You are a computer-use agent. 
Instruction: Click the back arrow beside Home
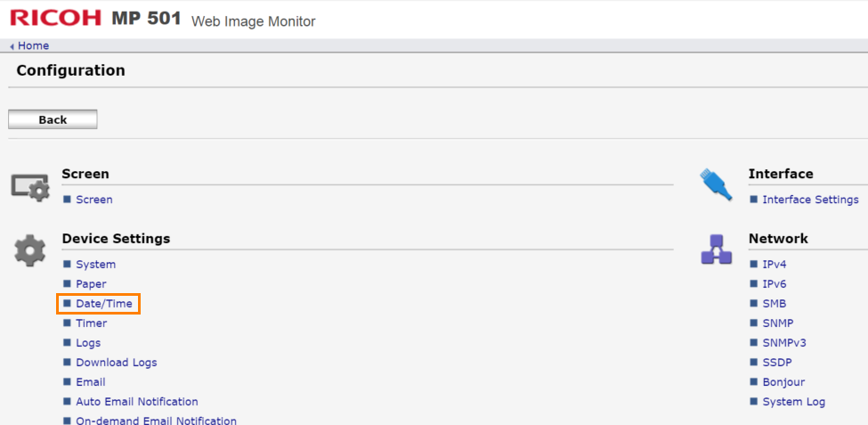pos(12,46)
